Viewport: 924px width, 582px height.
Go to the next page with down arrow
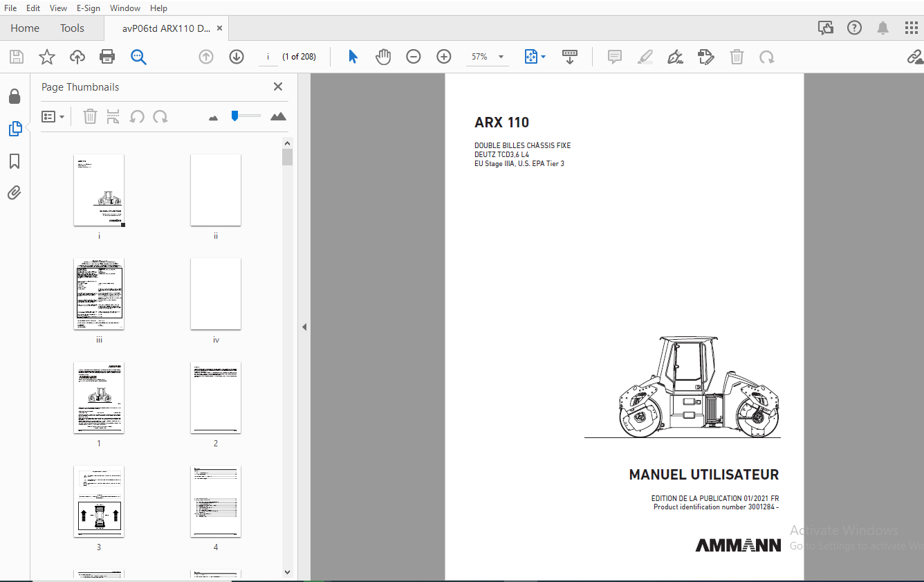coord(237,57)
